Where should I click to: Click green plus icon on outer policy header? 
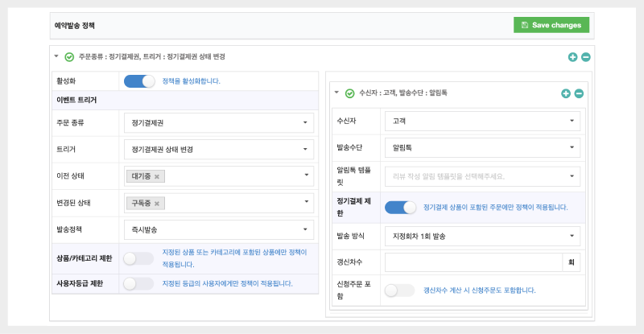(x=572, y=57)
